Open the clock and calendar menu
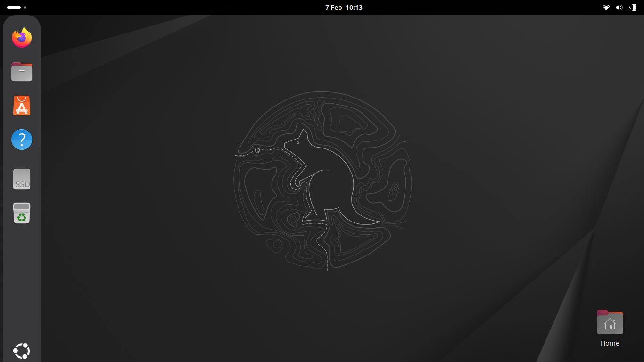This screenshot has height=362, width=644. coord(344,7)
